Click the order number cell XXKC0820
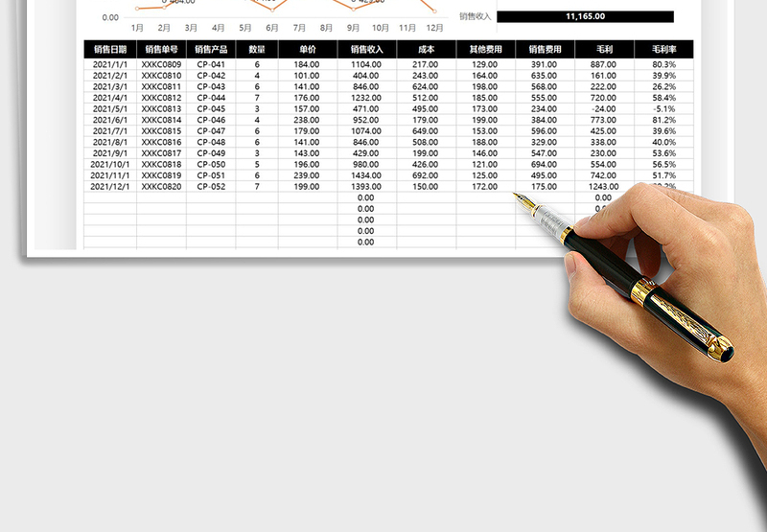Screen dimensions: 767x532 tap(161, 187)
